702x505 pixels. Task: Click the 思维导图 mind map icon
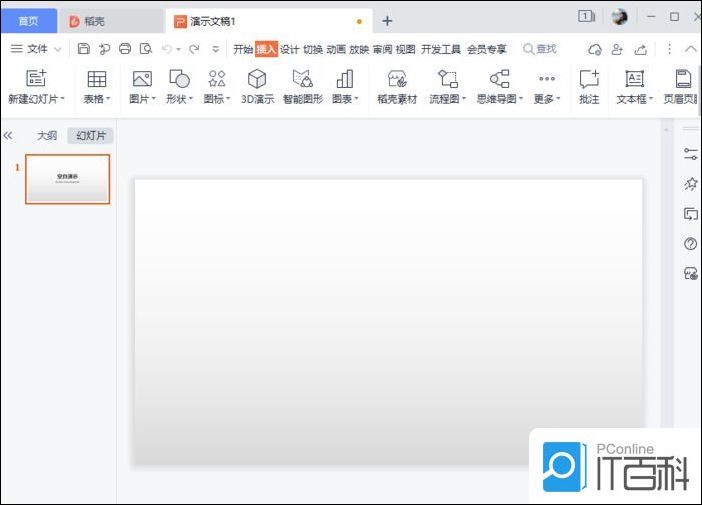click(500, 79)
